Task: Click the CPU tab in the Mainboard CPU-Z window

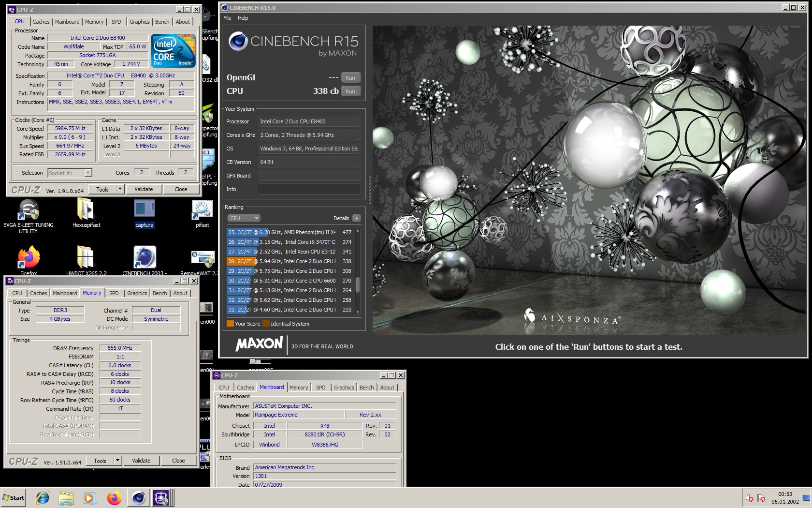Action: point(224,388)
